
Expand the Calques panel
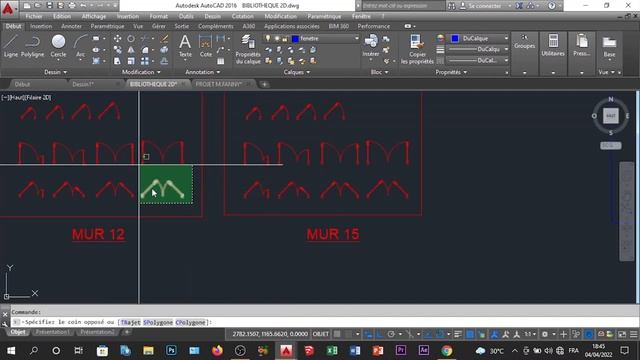[x=297, y=72]
